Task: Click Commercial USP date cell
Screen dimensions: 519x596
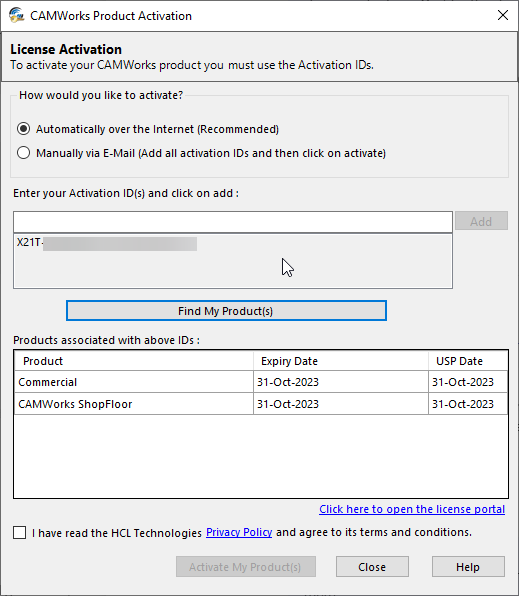Action: (468, 382)
